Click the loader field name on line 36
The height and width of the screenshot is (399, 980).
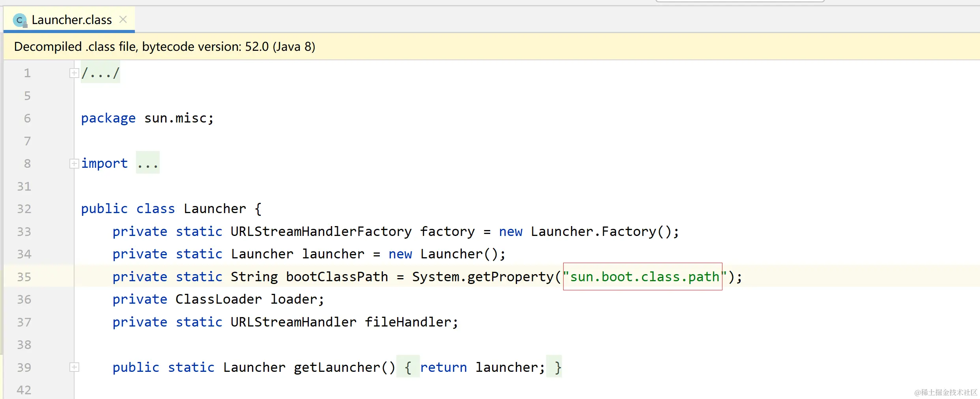pyautogui.click(x=294, y=299)
